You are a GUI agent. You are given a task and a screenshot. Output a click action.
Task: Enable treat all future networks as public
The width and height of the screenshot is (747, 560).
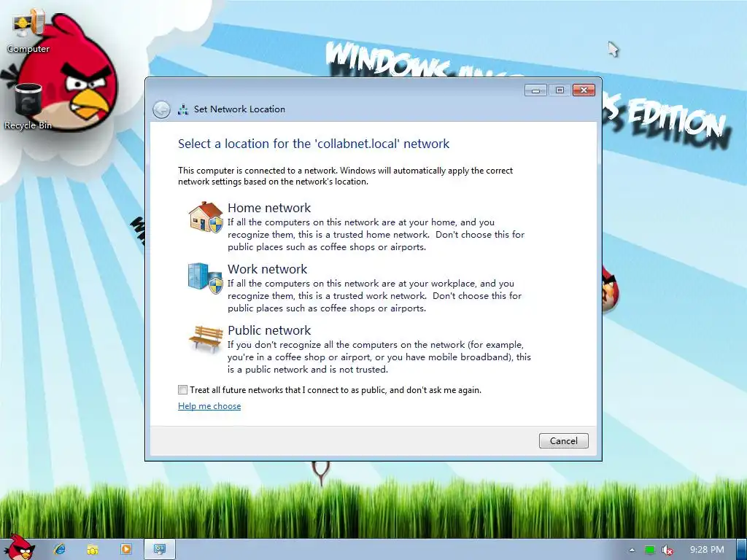pyautogui.click(x=182, y=390)
